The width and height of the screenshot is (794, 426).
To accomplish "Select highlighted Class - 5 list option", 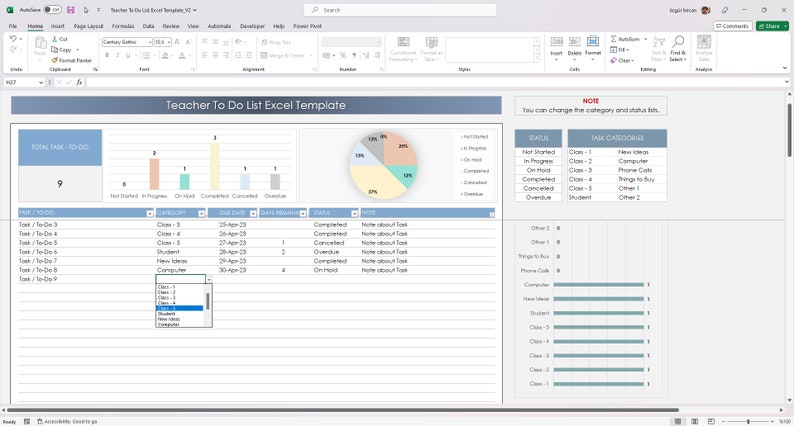I will (x=179, y=308).
